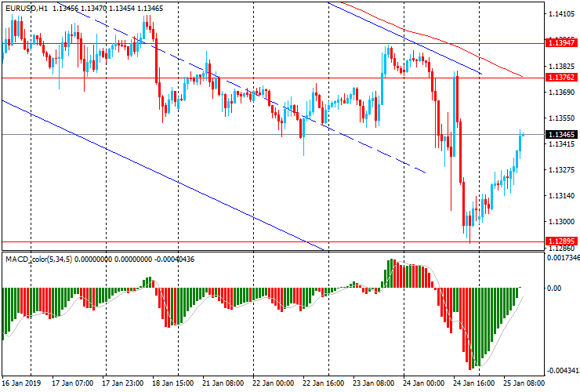Image resolution: width=580 pixels, height=392 pixels.
Task: Click the 1.13000 price axis value
Action: (x=562, y=222)
